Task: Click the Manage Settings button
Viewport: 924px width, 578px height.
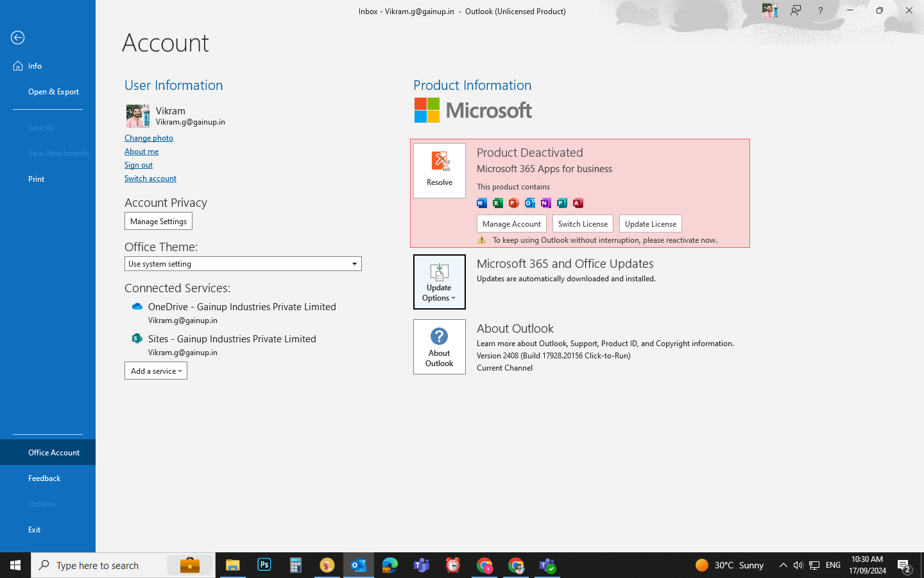Action: click(158, 222)
